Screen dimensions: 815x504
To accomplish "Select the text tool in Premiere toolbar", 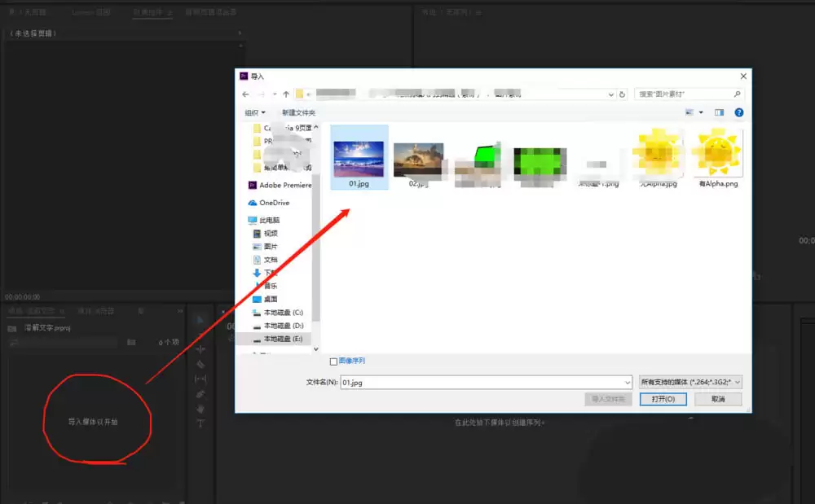I will coord(200,423).
